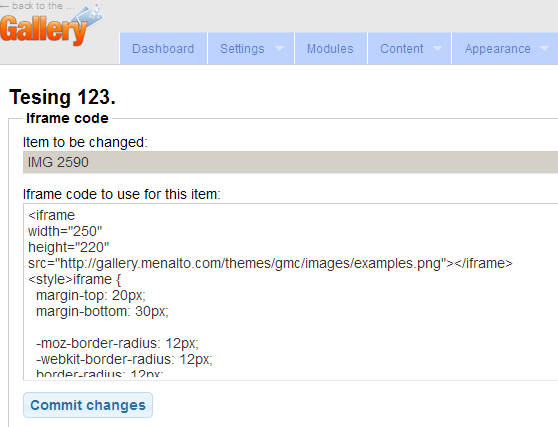Place cursor on the width="250" line
558x427 pixels.
tap(65, 231)
